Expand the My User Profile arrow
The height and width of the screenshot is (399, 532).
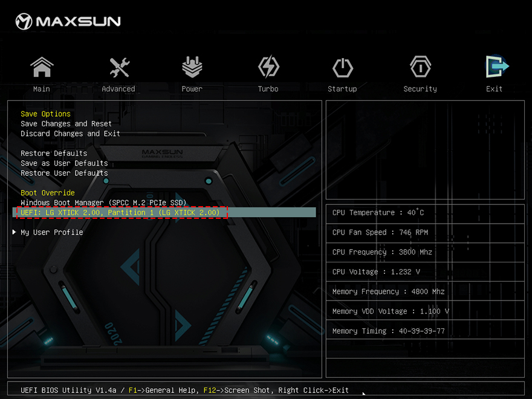pos(15,232)
